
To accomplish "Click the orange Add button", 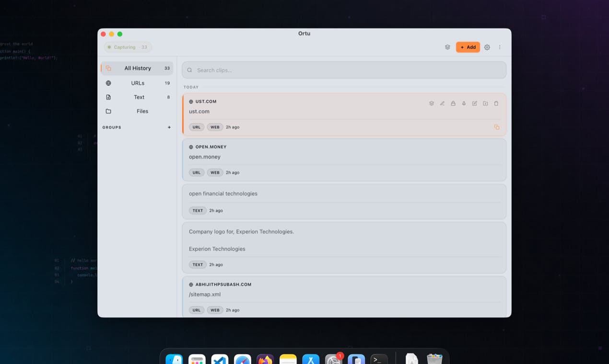I will click(x=468, y=47).
